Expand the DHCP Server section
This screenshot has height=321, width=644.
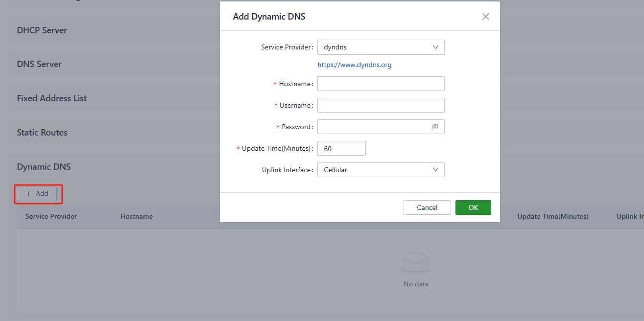click(42, 30)
